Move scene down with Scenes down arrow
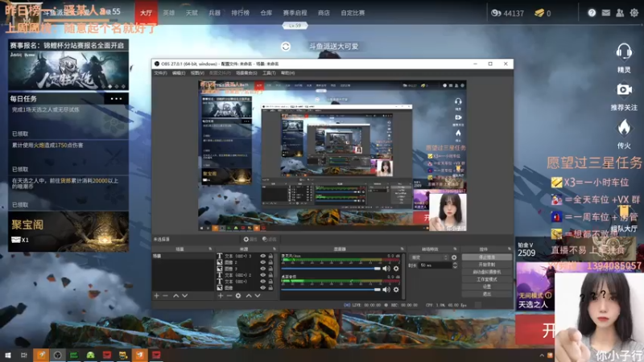 pyautogui.click(x=185, y=295)
